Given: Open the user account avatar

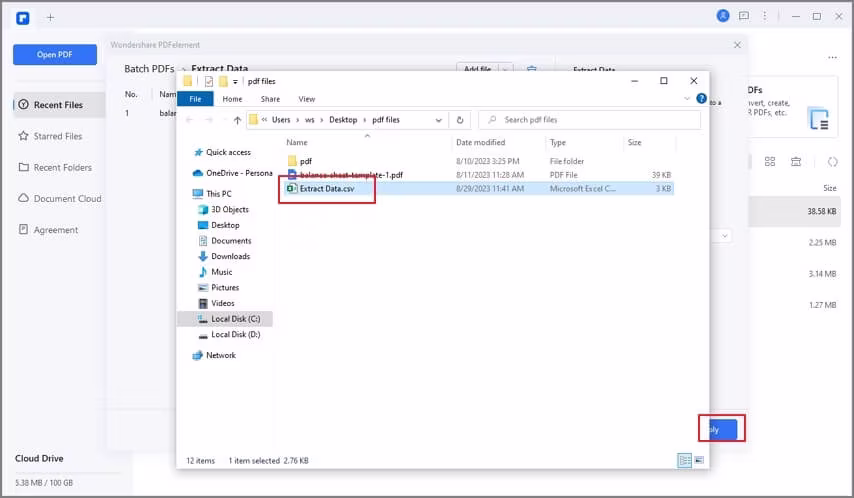Looking at the screenshot, I should point(722,16).
